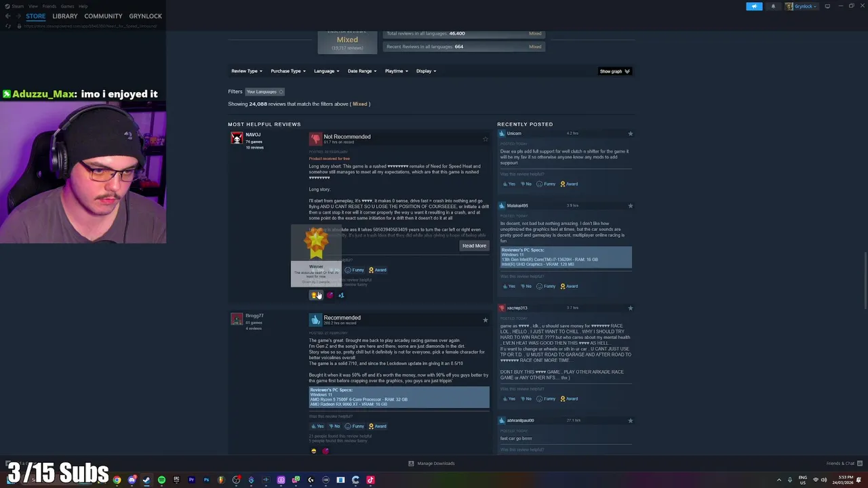Expand the Purchase Type filter
This screenshot has height=488, width=868.
point(288,70)
